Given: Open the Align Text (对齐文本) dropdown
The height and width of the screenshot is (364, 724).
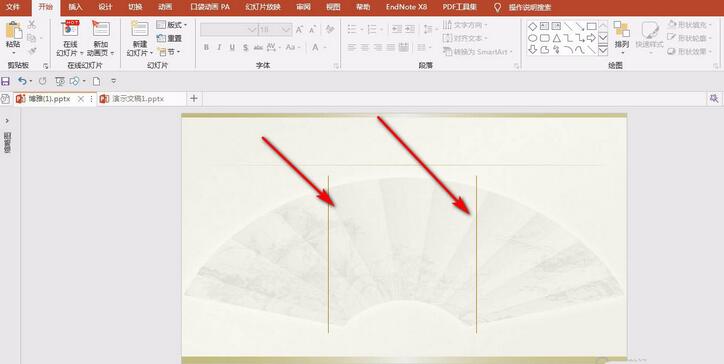Looking at the screenshot, I should coord(466,38).
